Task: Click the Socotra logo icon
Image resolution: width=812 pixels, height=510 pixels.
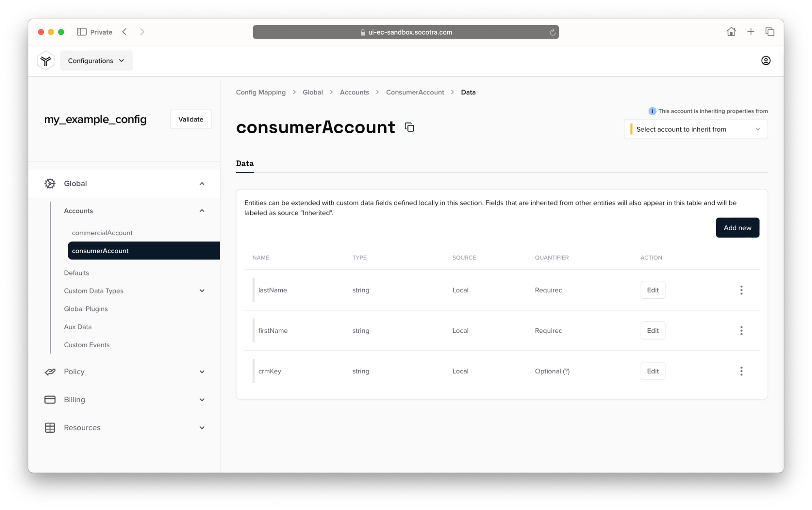Action: click(46, 61)
